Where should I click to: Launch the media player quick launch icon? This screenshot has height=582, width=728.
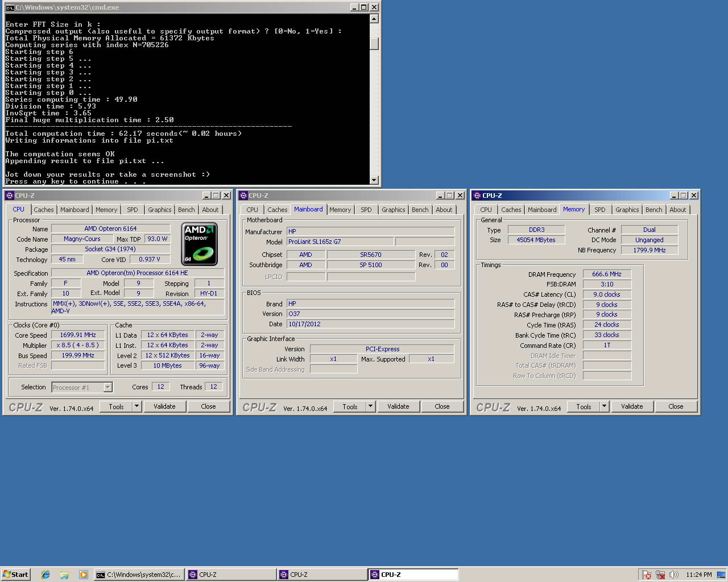[x=83, y=575]
